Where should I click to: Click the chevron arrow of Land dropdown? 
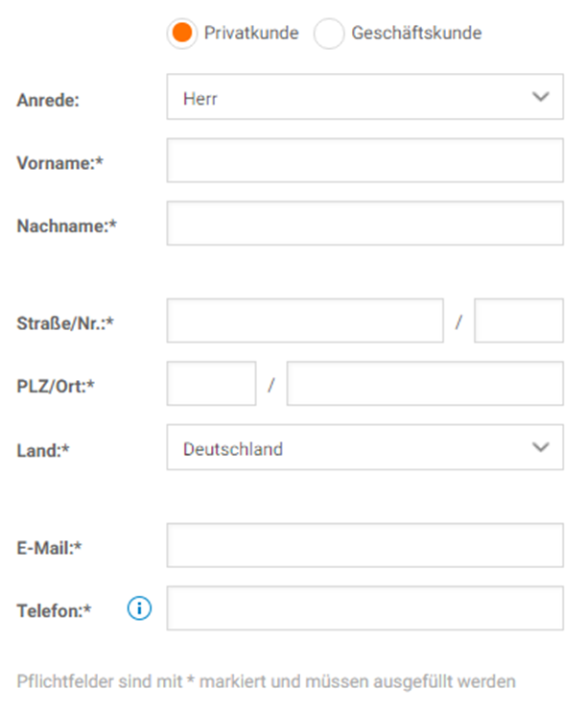(541, 447)
